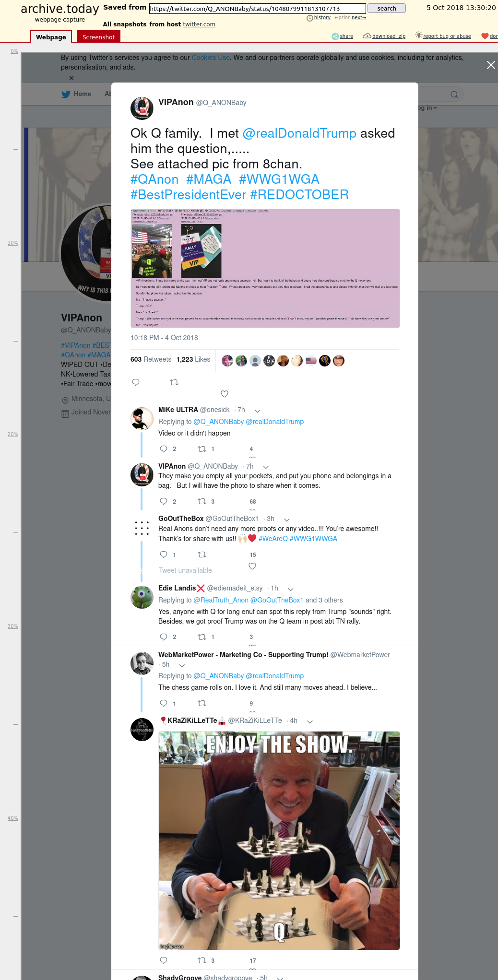Open the dropdown chevron on the GoOutTheBox tweet

[287, 520]
